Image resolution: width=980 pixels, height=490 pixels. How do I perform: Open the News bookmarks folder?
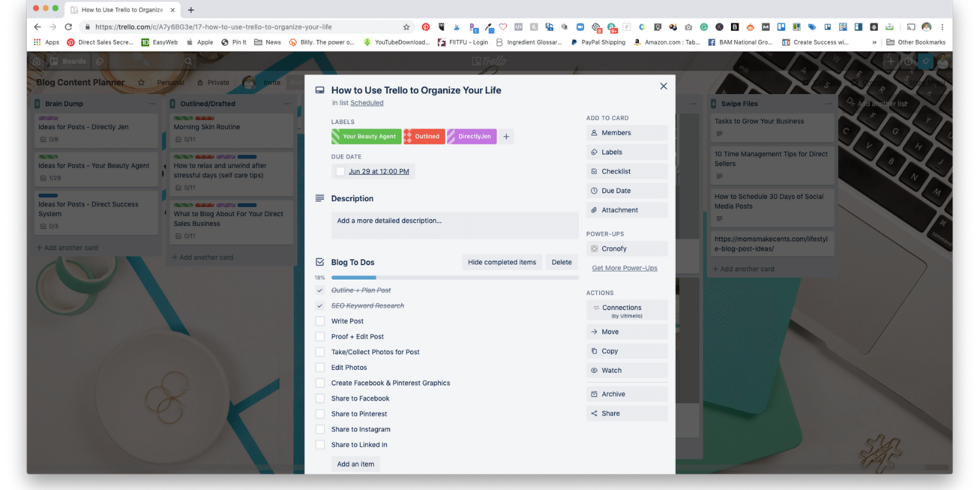268,42
